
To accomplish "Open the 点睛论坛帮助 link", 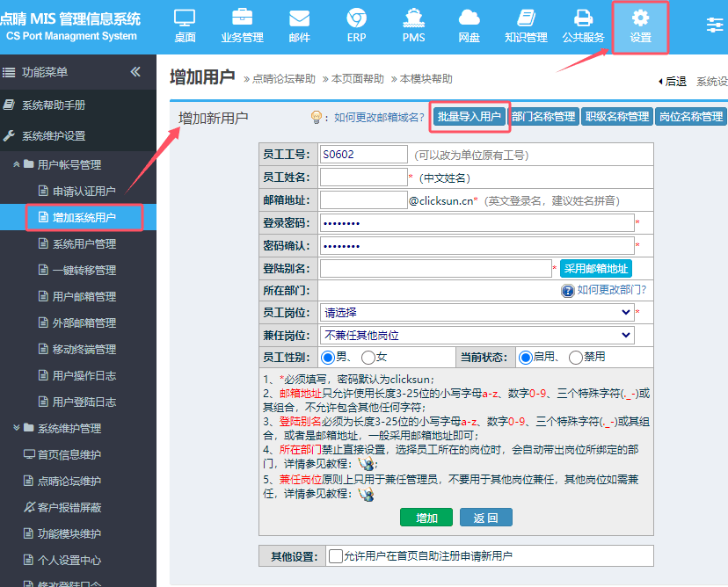I will pyautogui.click(x=284, y=79).
